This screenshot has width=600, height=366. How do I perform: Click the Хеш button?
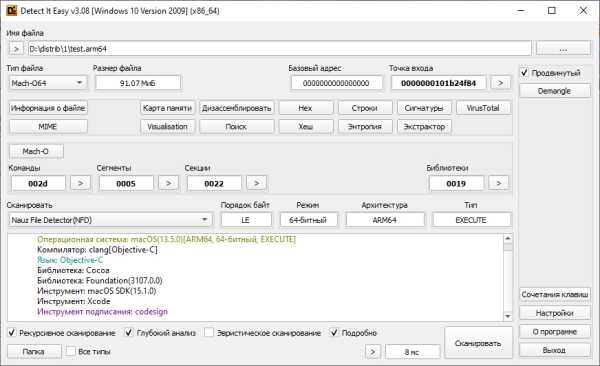(305, 126)
